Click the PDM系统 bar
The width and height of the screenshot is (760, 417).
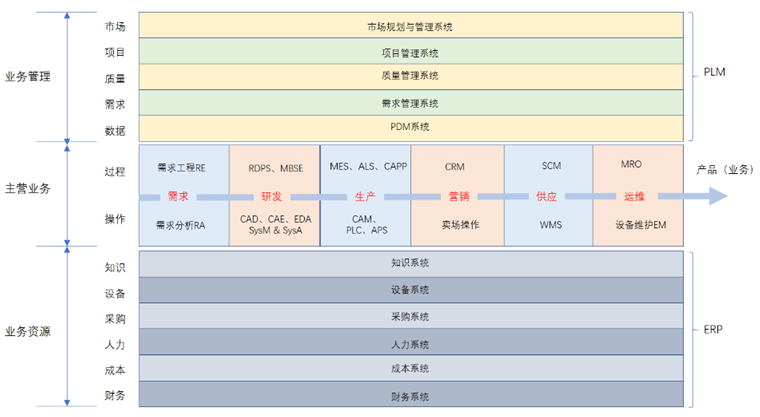(410, 127)
